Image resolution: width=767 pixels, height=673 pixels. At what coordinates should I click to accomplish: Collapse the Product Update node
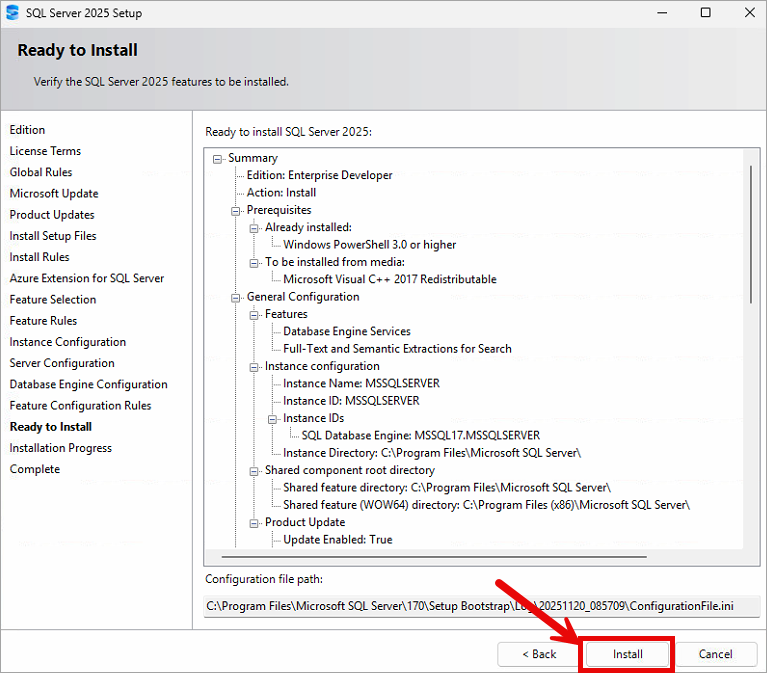(x=255, y=522)
